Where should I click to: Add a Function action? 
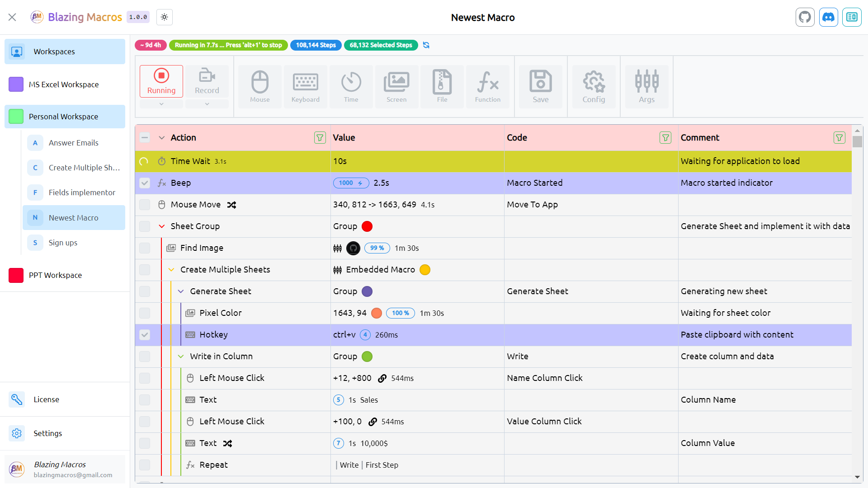488,86
